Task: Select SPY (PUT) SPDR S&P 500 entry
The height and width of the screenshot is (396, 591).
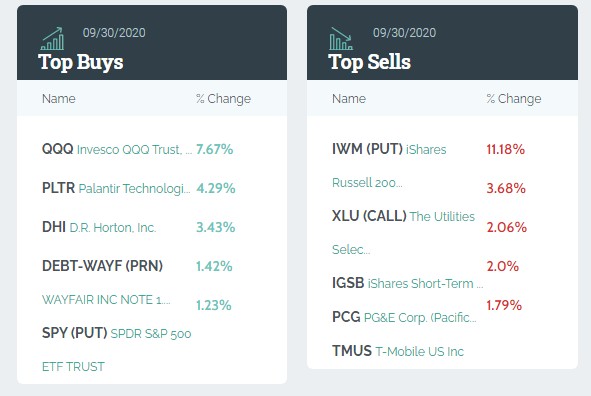Action: tap(116, 350)
